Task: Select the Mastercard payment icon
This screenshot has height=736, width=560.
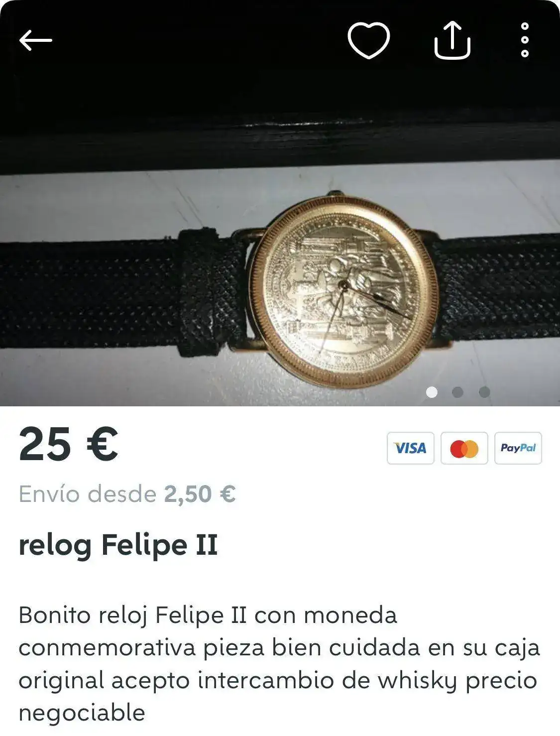Action: pyautogui.click(x=464, y=448)
